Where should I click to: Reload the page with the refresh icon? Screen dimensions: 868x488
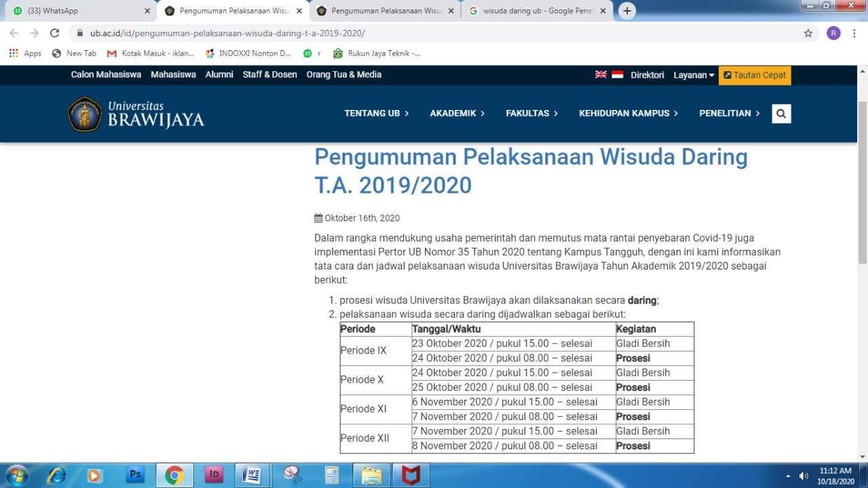pyautogui.click(x=54, y=32)
